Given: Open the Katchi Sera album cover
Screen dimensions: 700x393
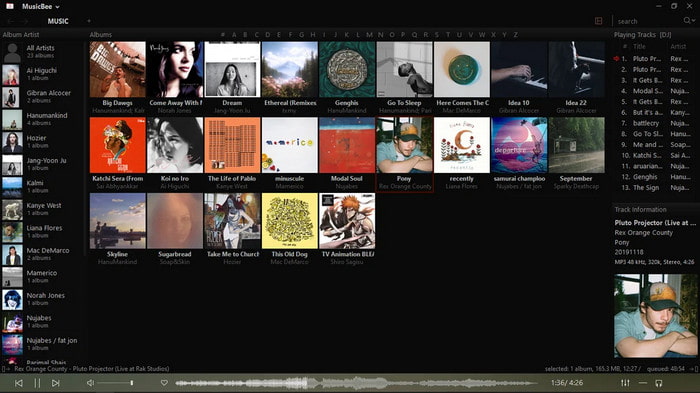Looking at the screenshot, I should pyautogui.click(x=117, y=145).
